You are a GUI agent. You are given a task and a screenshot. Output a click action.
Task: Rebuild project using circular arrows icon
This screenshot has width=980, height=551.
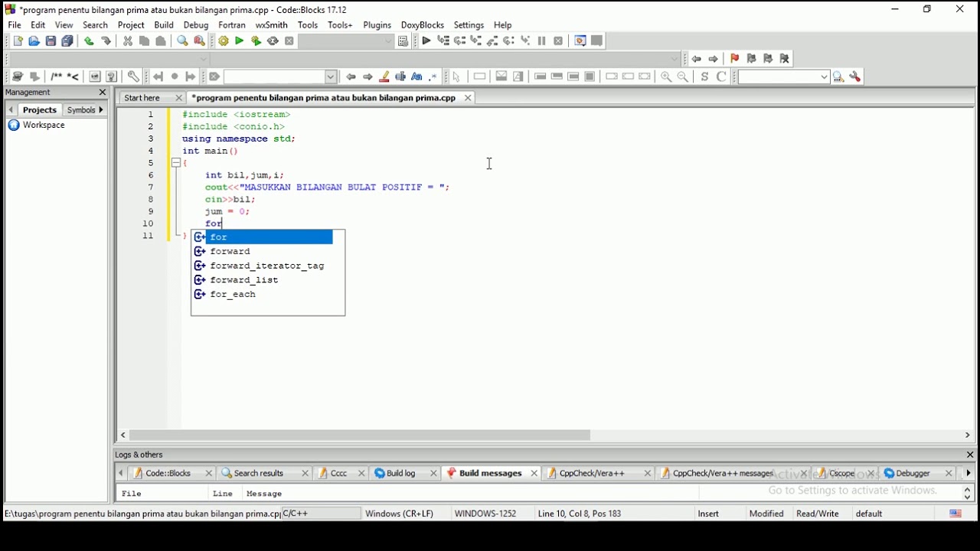pos(273,41)
